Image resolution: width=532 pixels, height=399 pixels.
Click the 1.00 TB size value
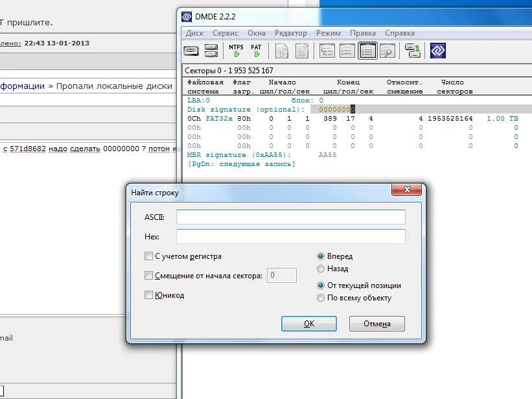click(502, 119)
